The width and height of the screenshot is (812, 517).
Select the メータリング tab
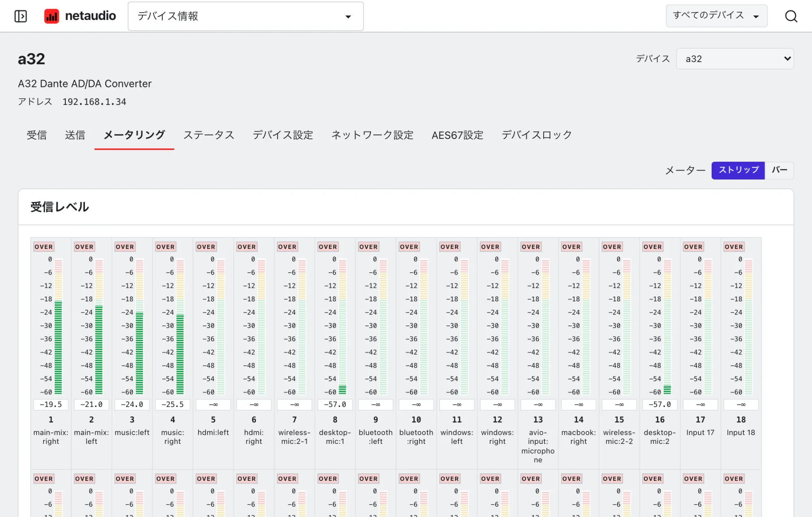[x=134, y=135]
